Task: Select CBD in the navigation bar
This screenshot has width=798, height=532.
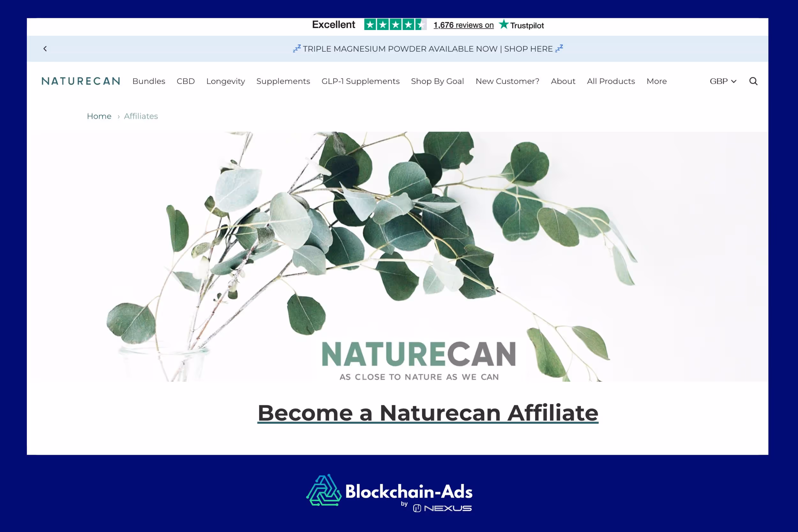Action: pos(185,81)
